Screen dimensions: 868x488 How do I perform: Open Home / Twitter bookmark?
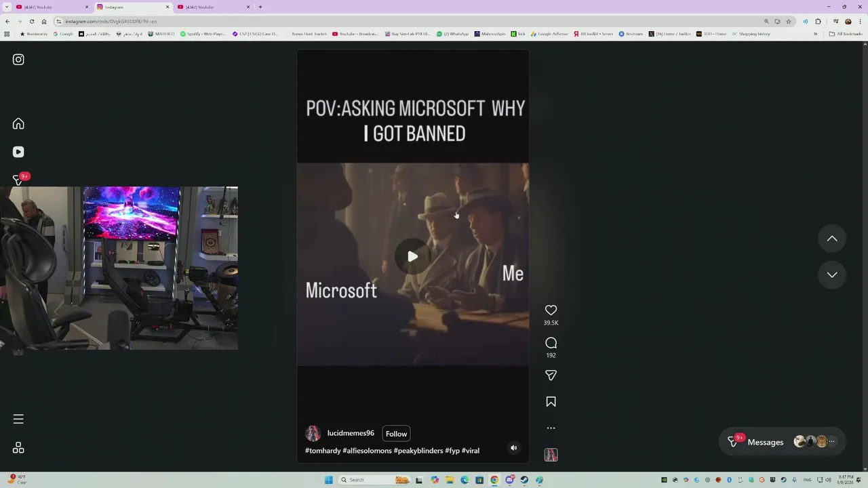coord(669,34)
